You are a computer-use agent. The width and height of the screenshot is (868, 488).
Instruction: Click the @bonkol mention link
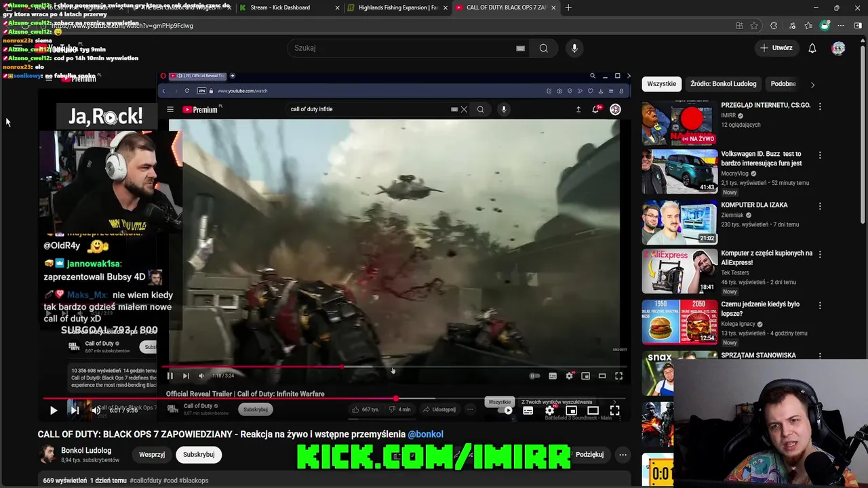(x=425, y=434)
